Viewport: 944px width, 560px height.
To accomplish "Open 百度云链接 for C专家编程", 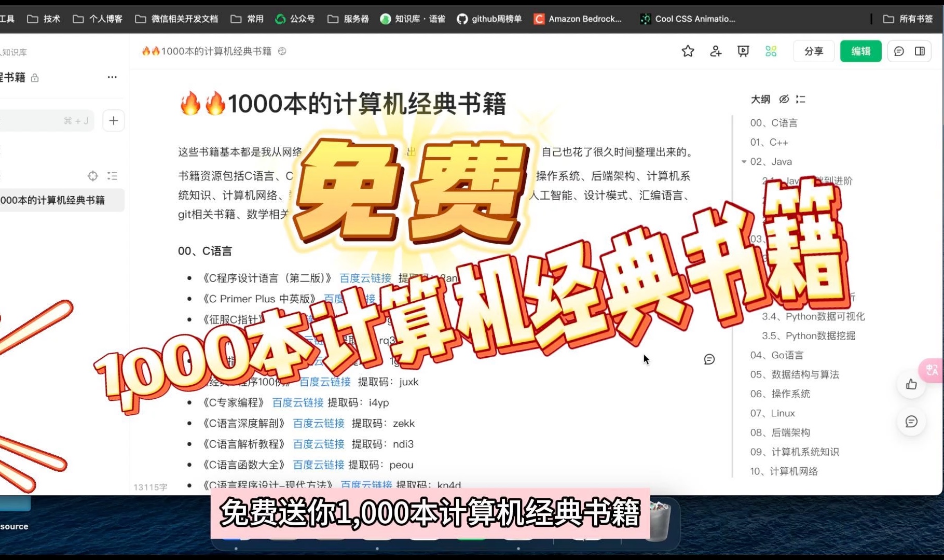I will 298,403.
